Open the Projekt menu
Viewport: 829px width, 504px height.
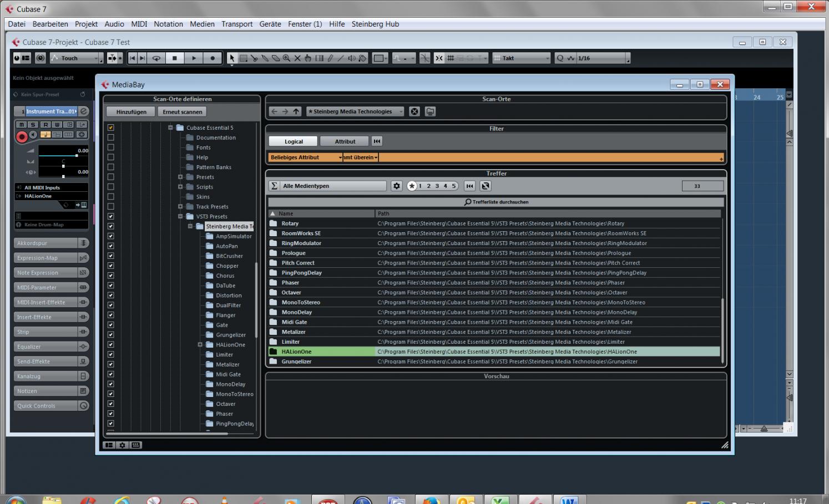86,24
